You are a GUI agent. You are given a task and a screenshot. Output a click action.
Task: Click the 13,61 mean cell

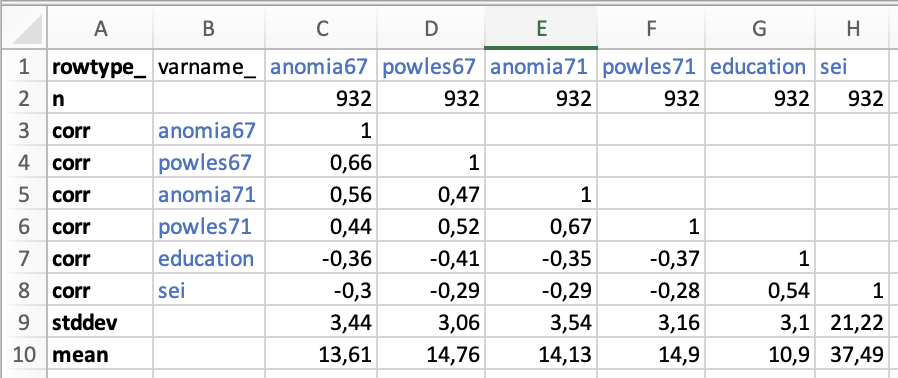tap(320, 356)
